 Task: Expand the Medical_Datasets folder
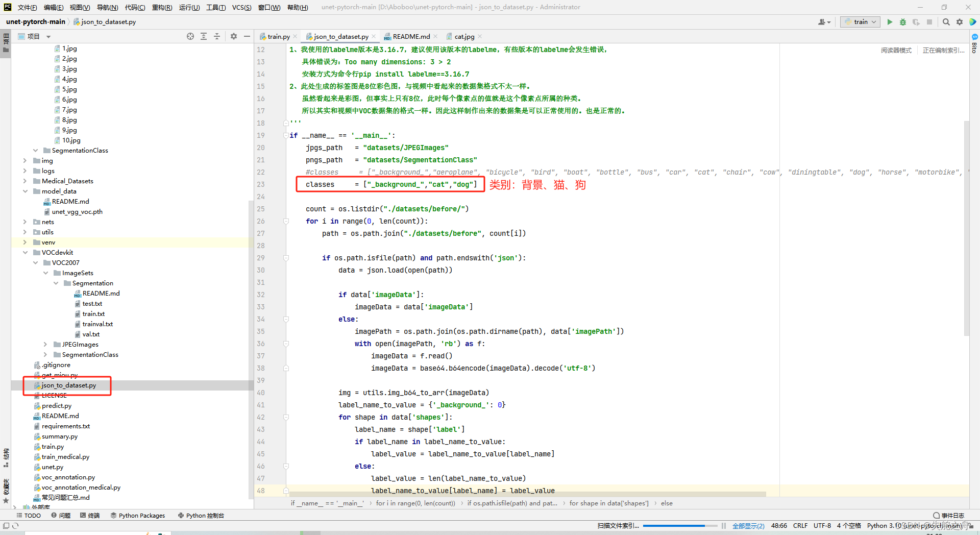coord(25,181)
